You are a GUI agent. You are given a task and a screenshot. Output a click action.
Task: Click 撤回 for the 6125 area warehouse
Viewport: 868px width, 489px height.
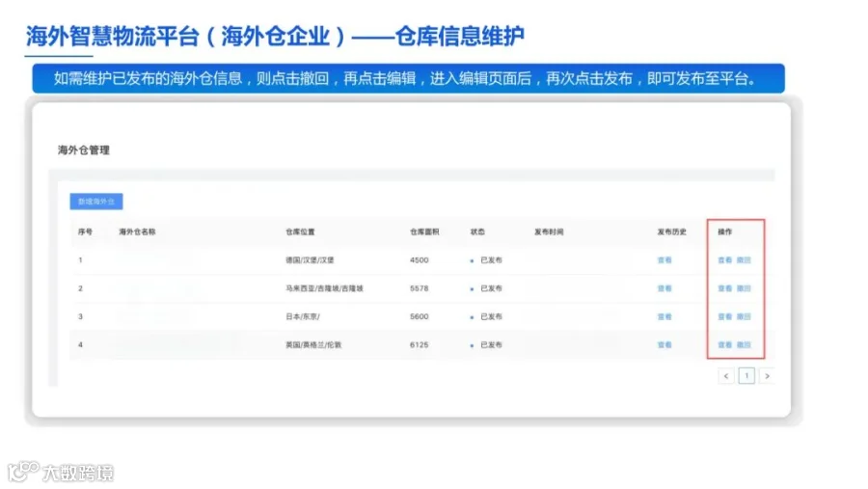(x=744, y=344)
